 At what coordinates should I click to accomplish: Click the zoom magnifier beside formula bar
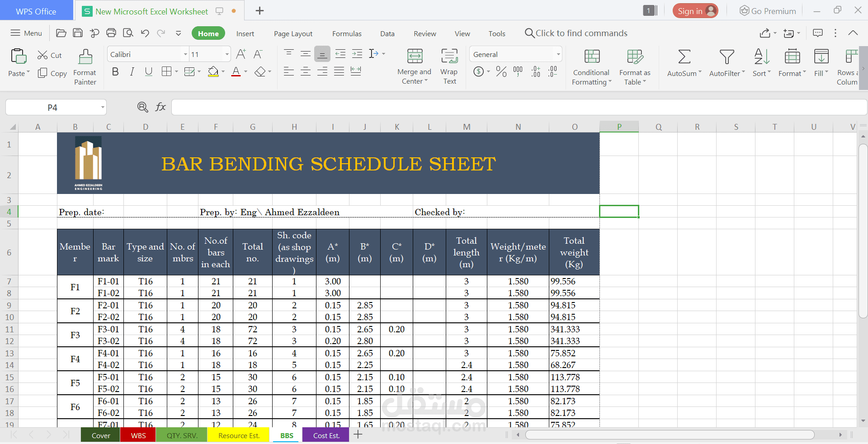142,107
